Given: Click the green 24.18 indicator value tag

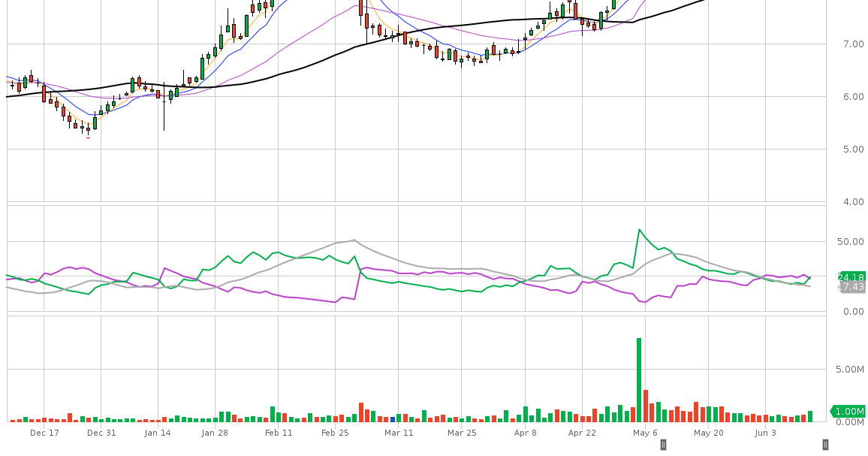Looking at the screenshot, I should coord(851,277).
